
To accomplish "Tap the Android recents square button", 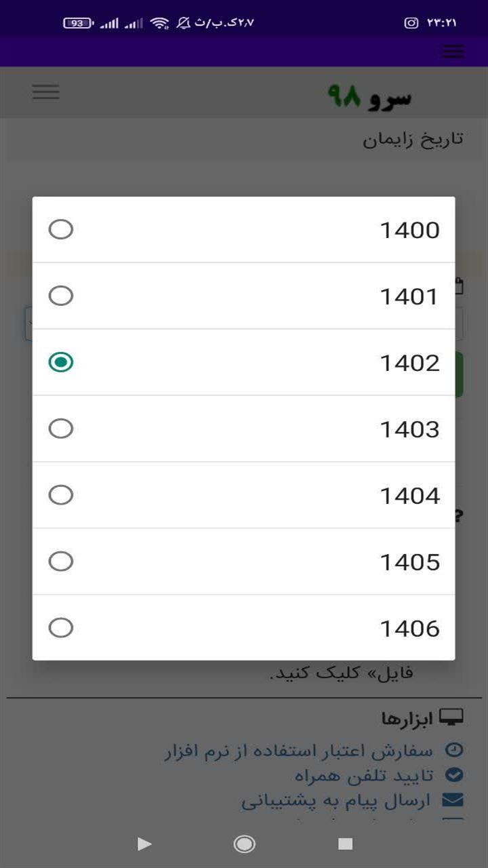I will click(346, 844).
